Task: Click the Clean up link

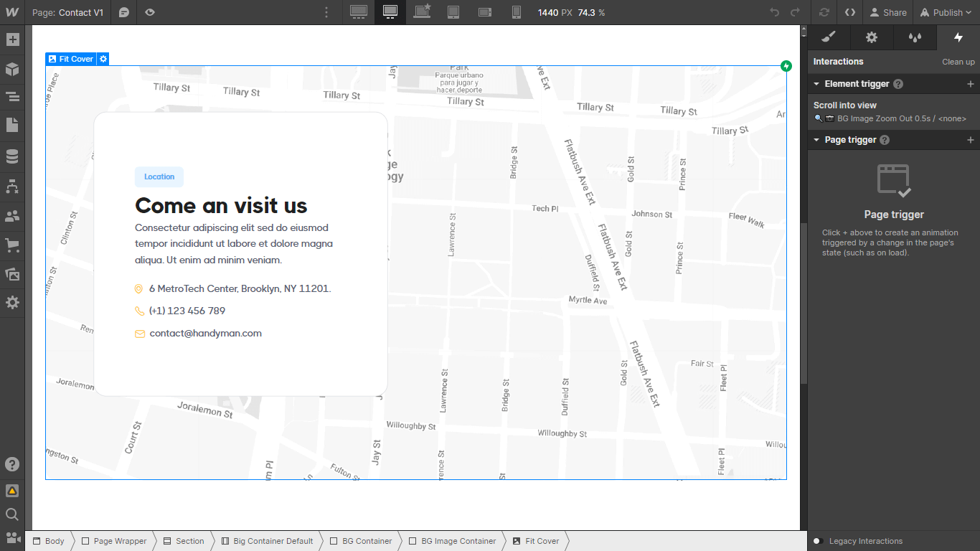Action: pyautogui.click(x=958, y=62)
